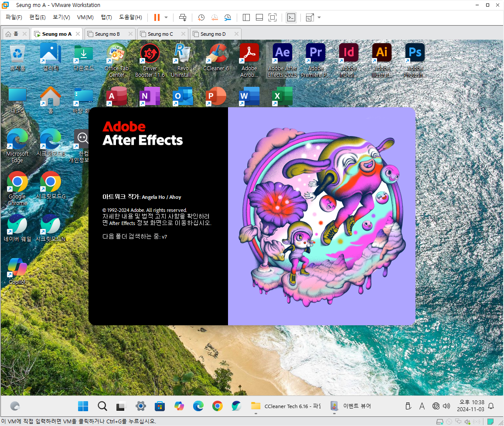Enter full screen mode from the toolbar

pos(272,17)
